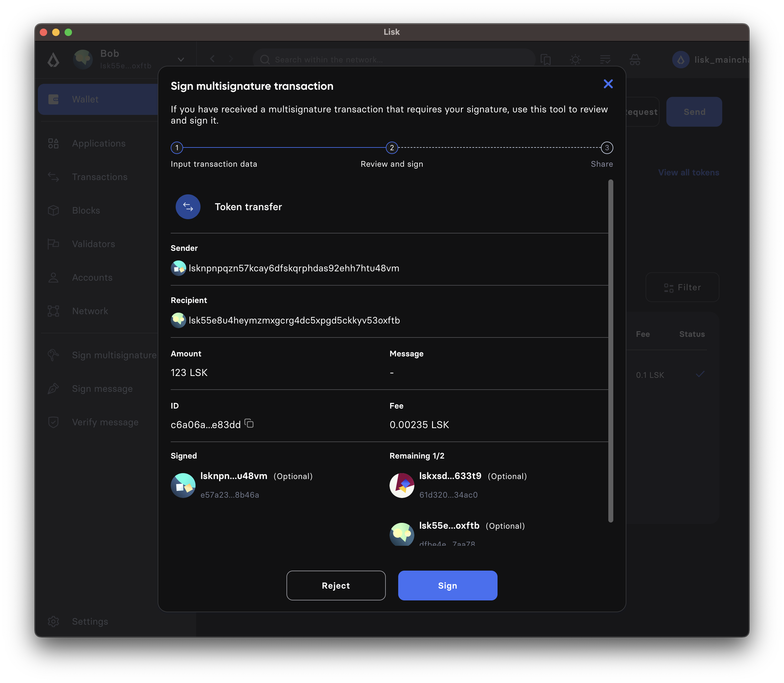Image resolution: width=784 pixels, height=683 pixels.
Task: Open the Filter button
Action: [x=682, y=287]
